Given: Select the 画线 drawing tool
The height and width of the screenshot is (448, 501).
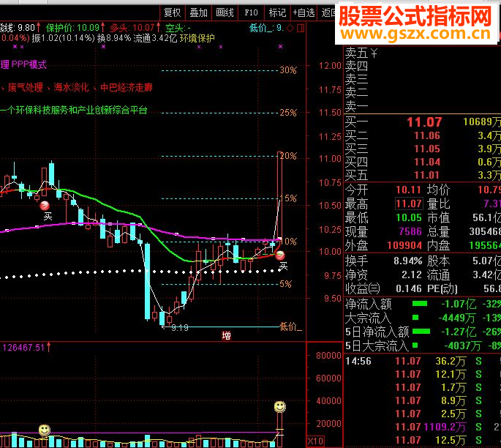Looking at the screenshot, I should coord(225,12).
